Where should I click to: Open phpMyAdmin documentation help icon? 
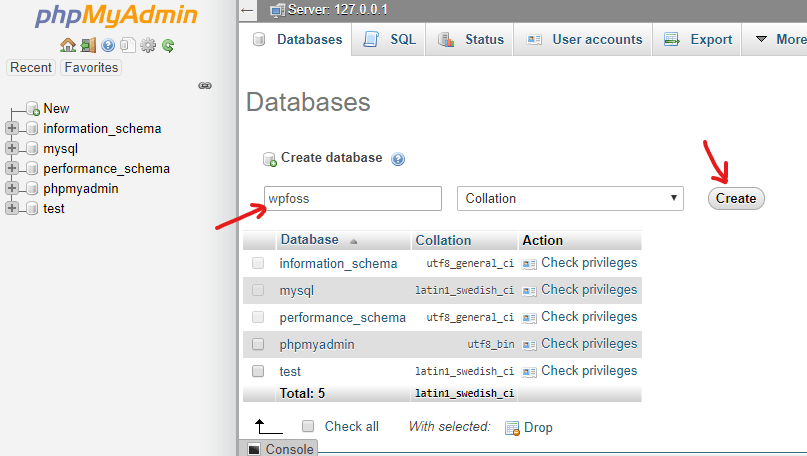click(108, 45)
